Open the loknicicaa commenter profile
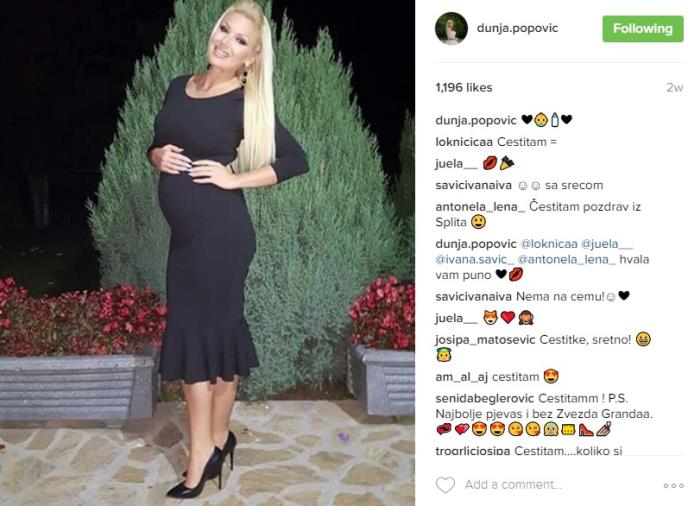688x506 pixels. tap(464, 142)
